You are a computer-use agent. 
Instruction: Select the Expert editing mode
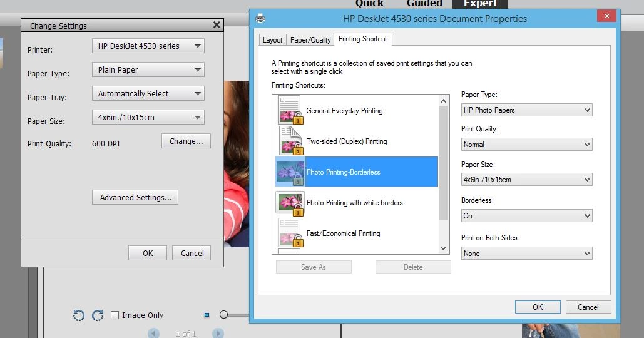tap(480, 4)
